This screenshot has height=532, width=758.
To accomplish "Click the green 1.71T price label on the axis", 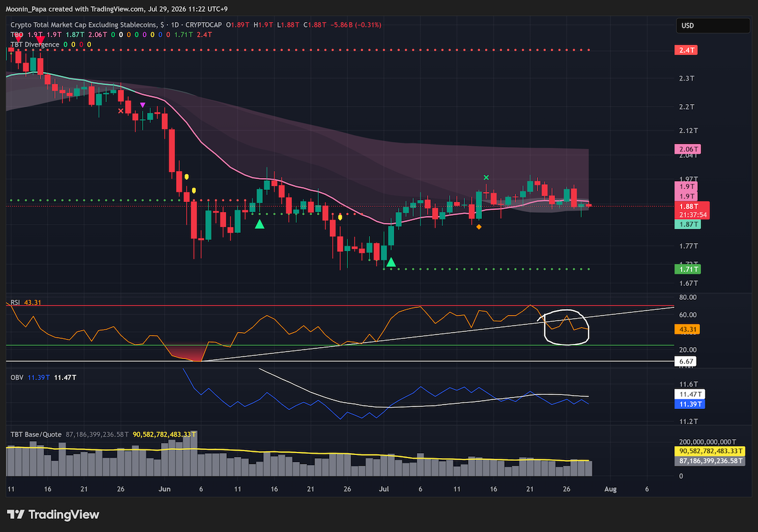I will coord(688,269).
